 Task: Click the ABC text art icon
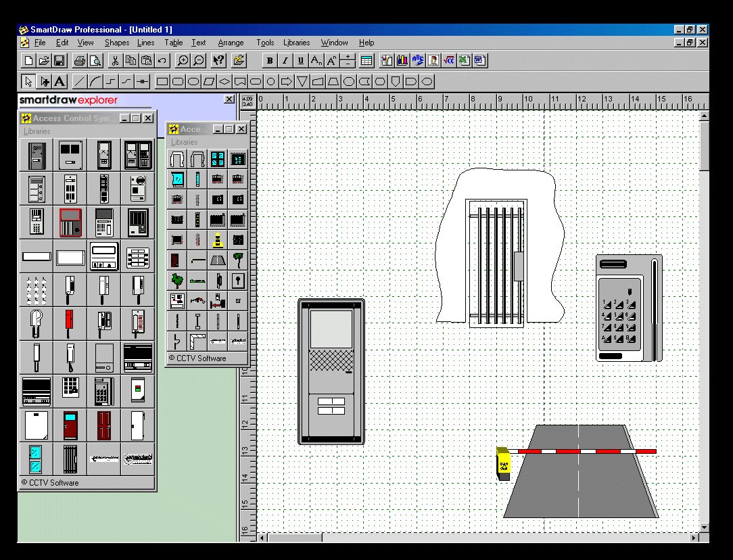418,60
